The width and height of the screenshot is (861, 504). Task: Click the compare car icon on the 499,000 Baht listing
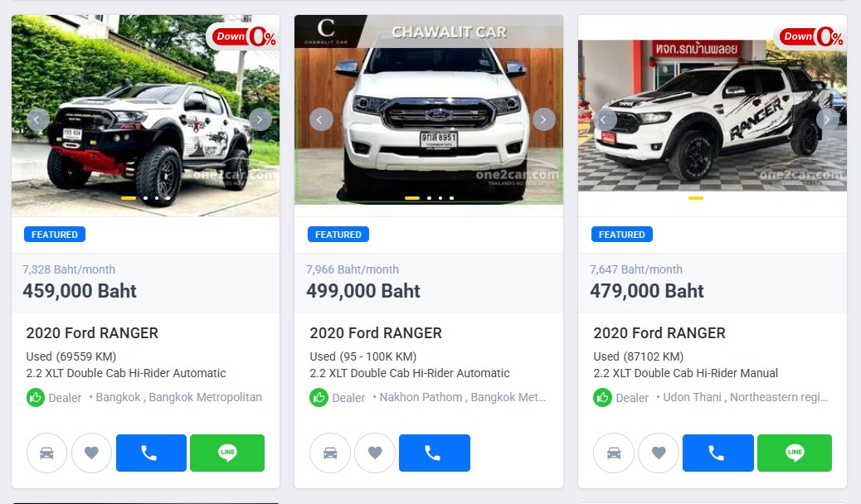330,453
